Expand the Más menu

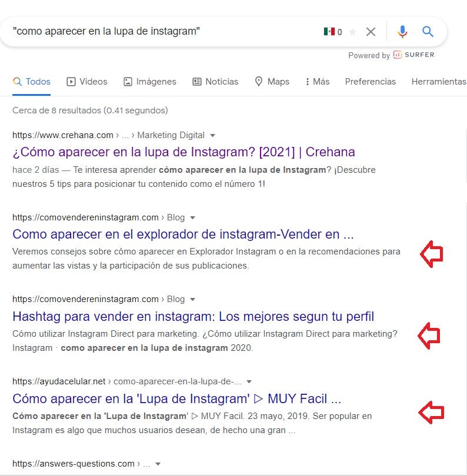318,82
